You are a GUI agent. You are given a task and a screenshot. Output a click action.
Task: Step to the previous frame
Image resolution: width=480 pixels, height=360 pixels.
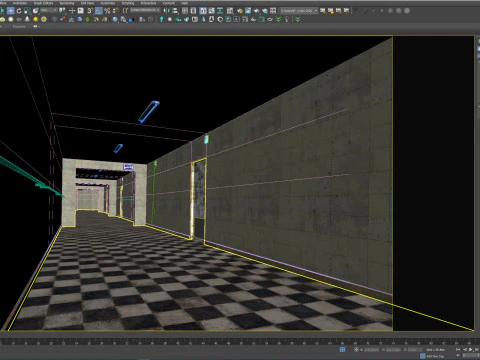point(465,350)
